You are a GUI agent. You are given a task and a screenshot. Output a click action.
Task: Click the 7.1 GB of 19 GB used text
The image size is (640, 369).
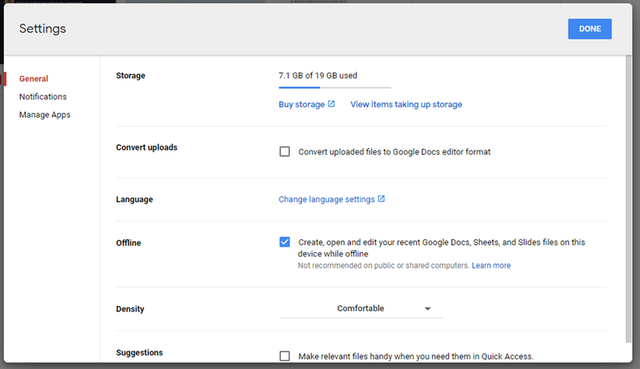pyautogui.click(x=318, y=76)
